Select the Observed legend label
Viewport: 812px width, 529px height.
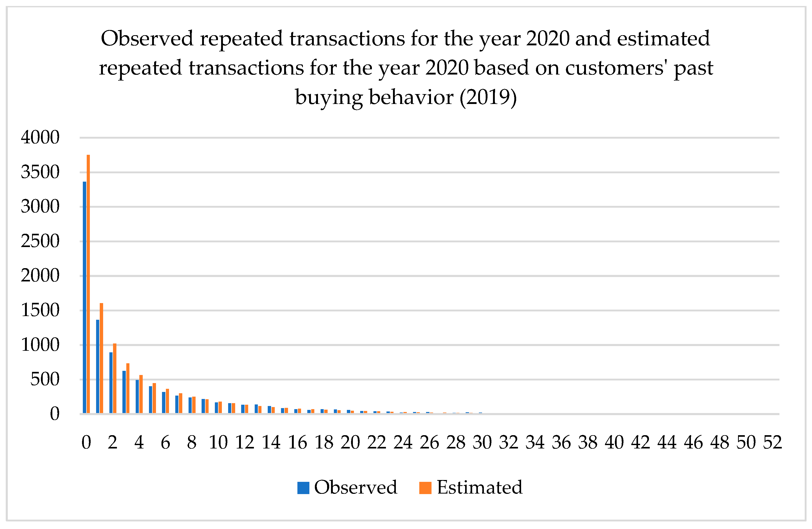coord(355,487)
